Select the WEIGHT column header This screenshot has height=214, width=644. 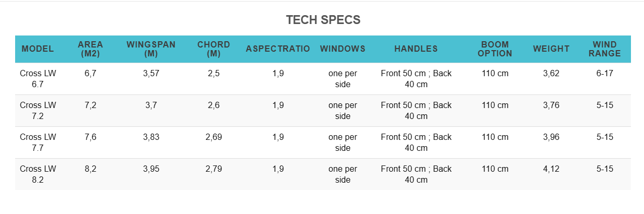pos(551,49)
